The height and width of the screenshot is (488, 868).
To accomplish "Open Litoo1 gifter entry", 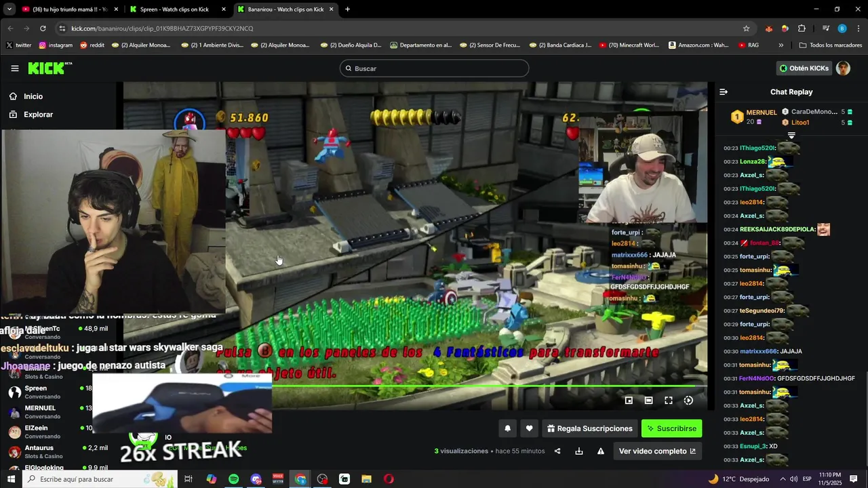I will (x=817, y=123).
